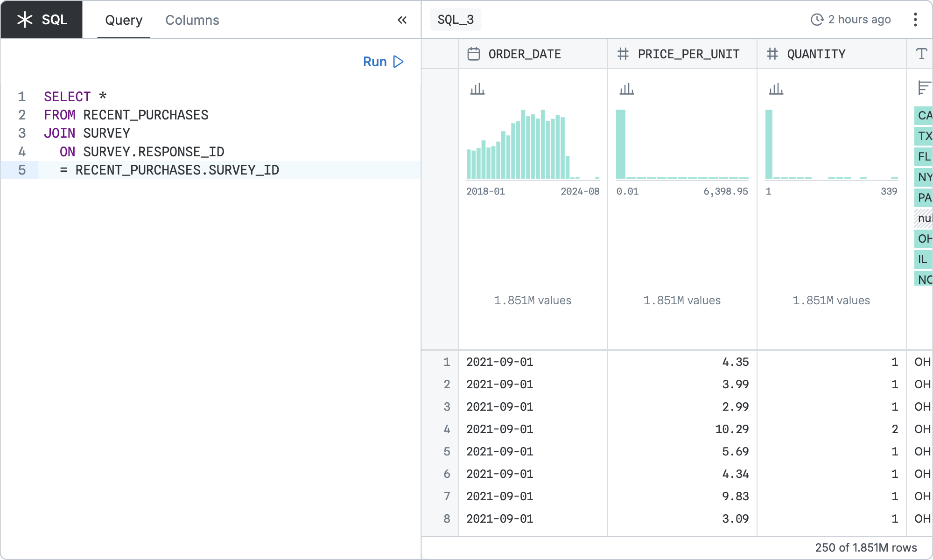933x560 pixels.
Task: Toggle the CA value filter chip
Action: coord(923,115)
